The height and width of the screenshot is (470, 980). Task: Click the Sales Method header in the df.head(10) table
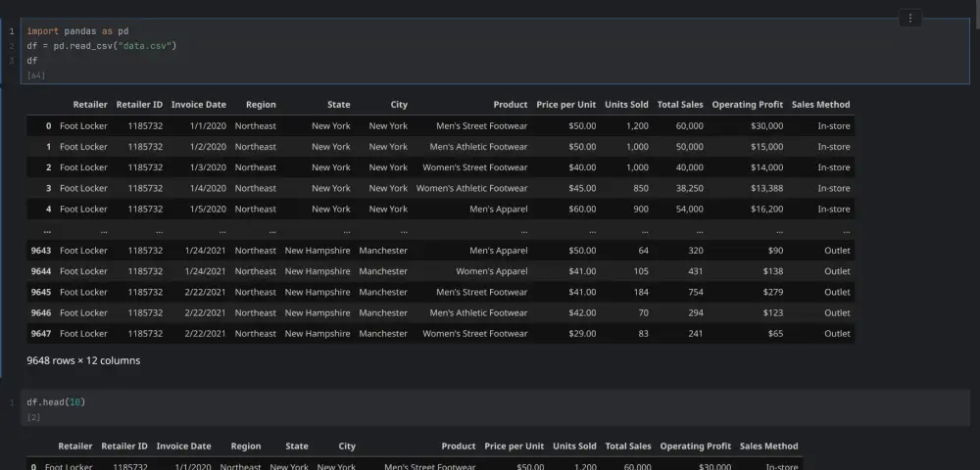[768, 446]
